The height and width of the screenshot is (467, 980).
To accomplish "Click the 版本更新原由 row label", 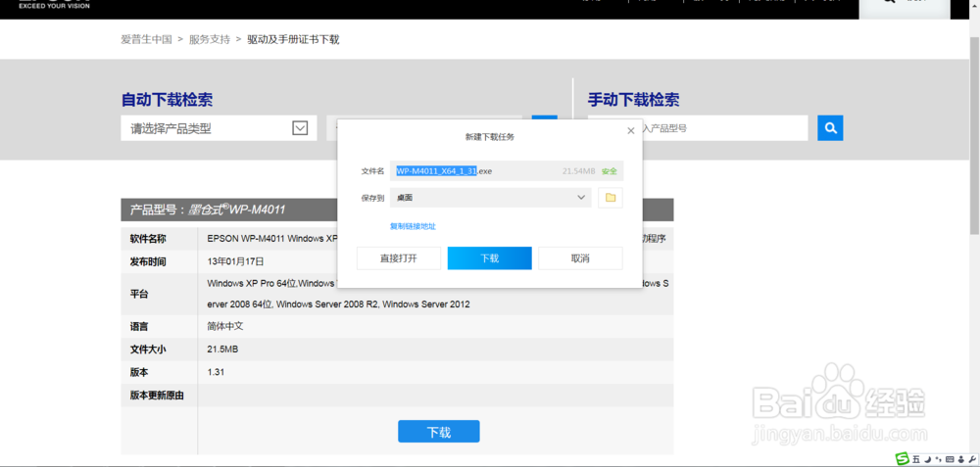I will 157,396.
